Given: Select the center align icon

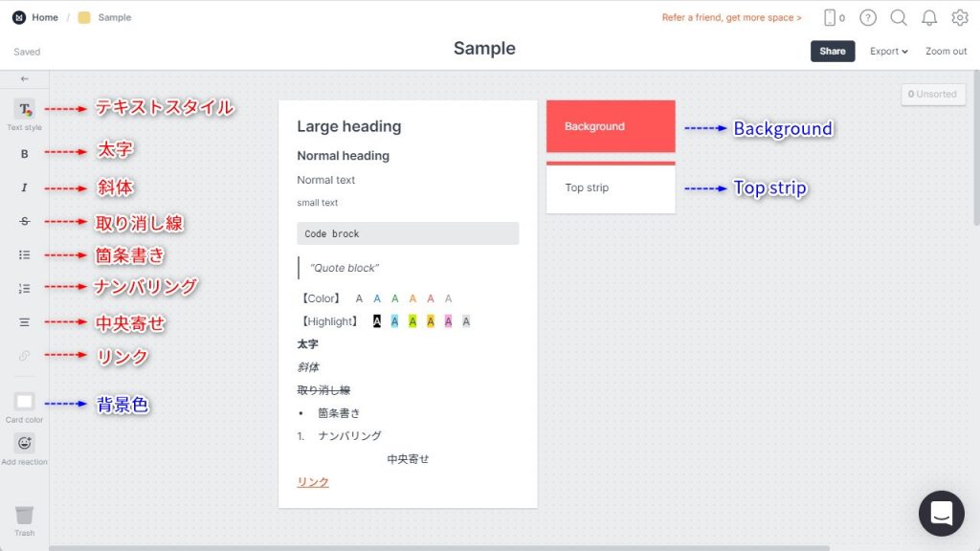Looking at the screenshot, I should click(24, 322).
